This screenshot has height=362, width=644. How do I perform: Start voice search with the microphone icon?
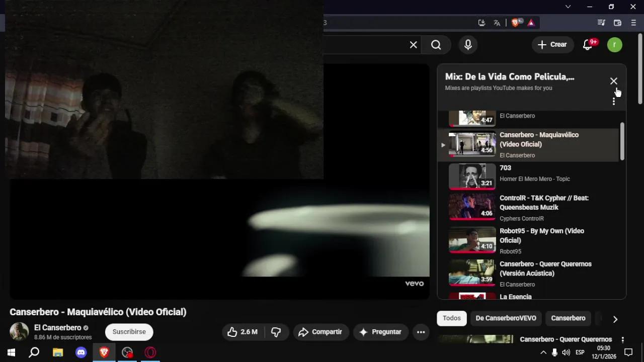pos(468,45)
